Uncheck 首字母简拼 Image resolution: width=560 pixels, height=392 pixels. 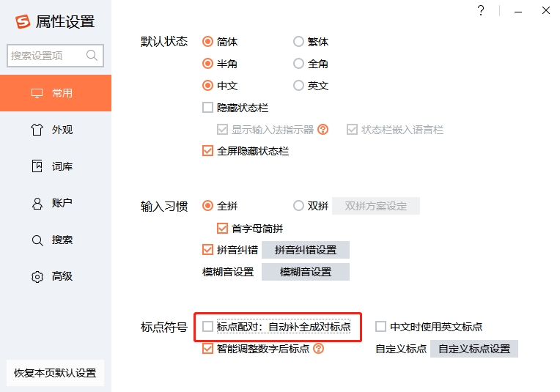[223, 229]
